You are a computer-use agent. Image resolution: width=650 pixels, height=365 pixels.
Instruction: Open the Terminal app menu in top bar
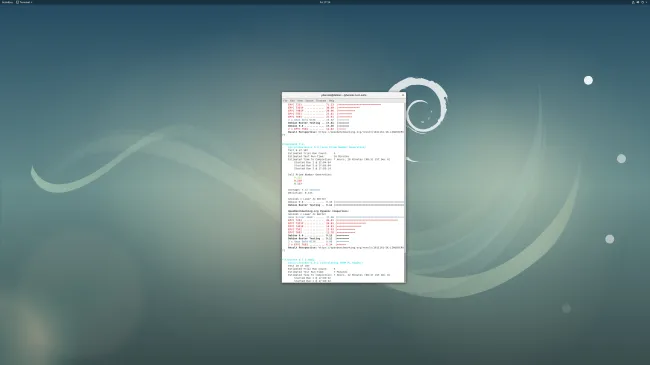[x=24, y=2]
